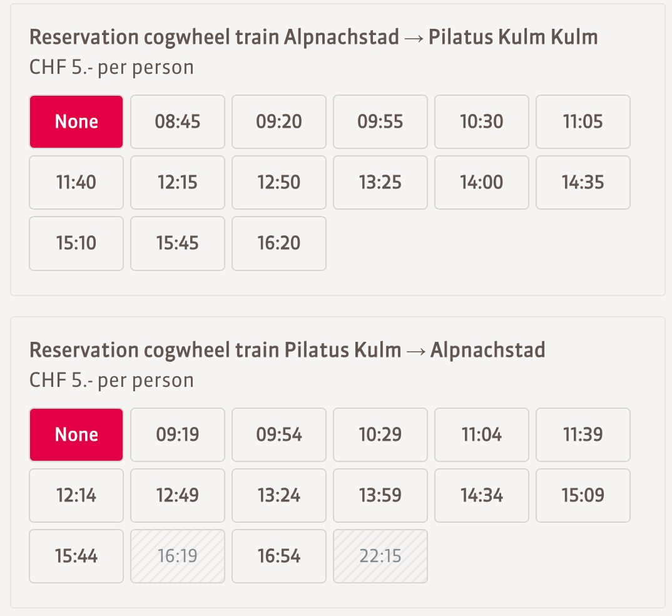The image size is (672, 616).
Task: Select the 12:49 return slot
Action: tap(178, 495)
